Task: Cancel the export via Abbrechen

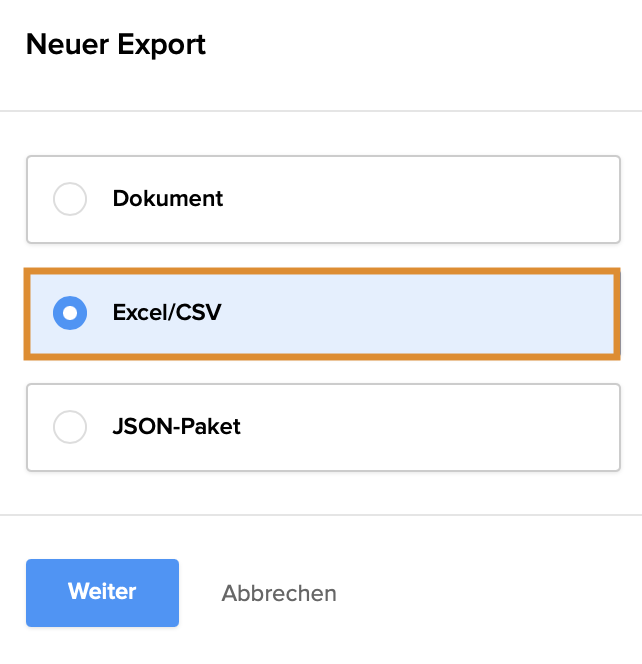Action: coord(279,593)
